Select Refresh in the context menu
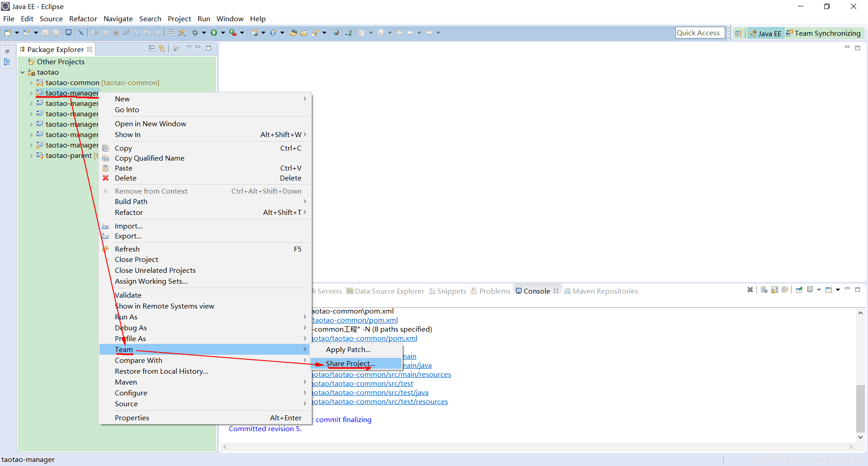868x466 pixels. tap(205, 249)
